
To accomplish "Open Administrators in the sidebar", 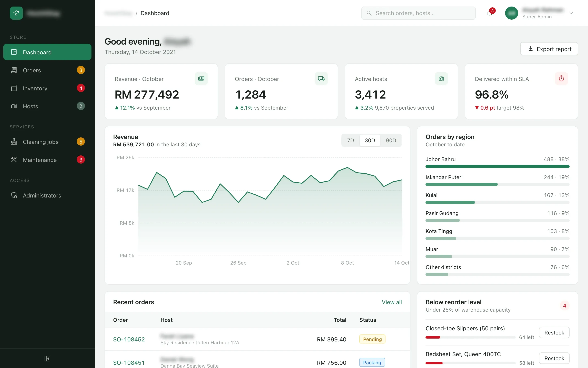I will [x=47, y=195].
